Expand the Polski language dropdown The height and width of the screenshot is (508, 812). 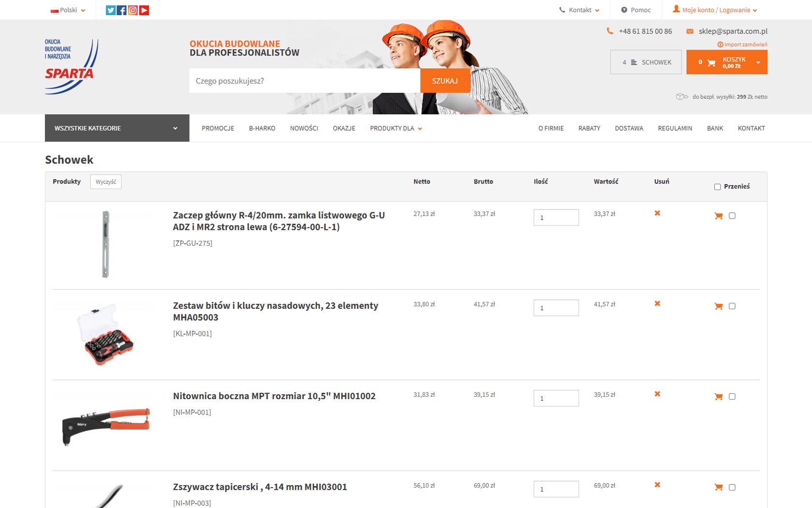[x=68, y=10]
